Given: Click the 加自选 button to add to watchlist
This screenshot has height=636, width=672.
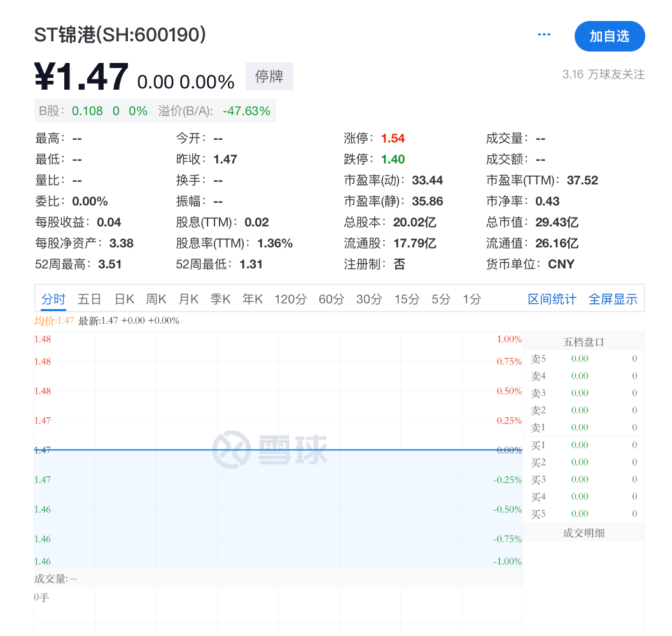Looking at the screenshot, I should [x=609, y=36].
